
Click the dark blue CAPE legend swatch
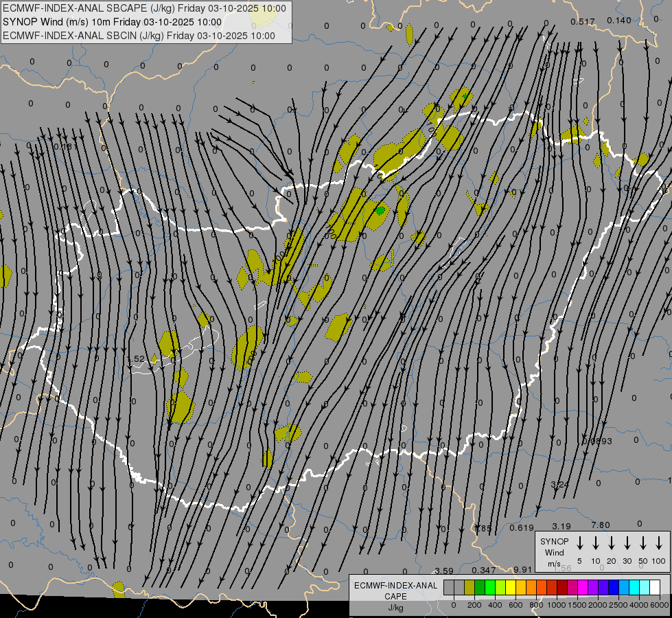[614, 587]
